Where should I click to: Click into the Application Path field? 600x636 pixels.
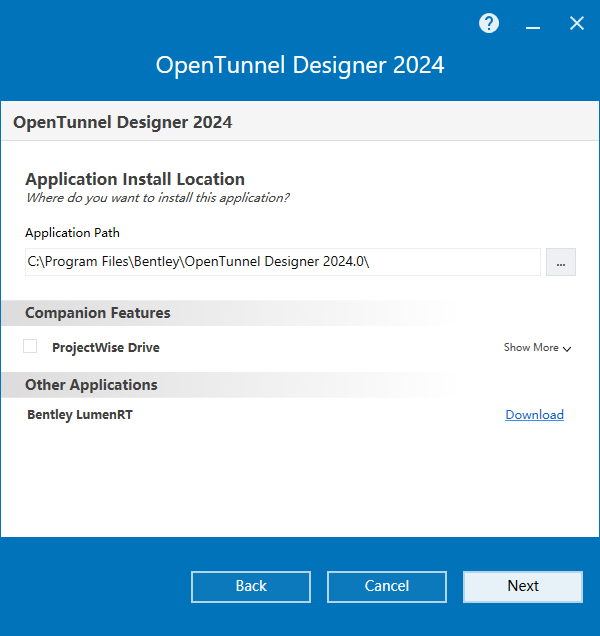pyautogui.click(x=283, y=262)
